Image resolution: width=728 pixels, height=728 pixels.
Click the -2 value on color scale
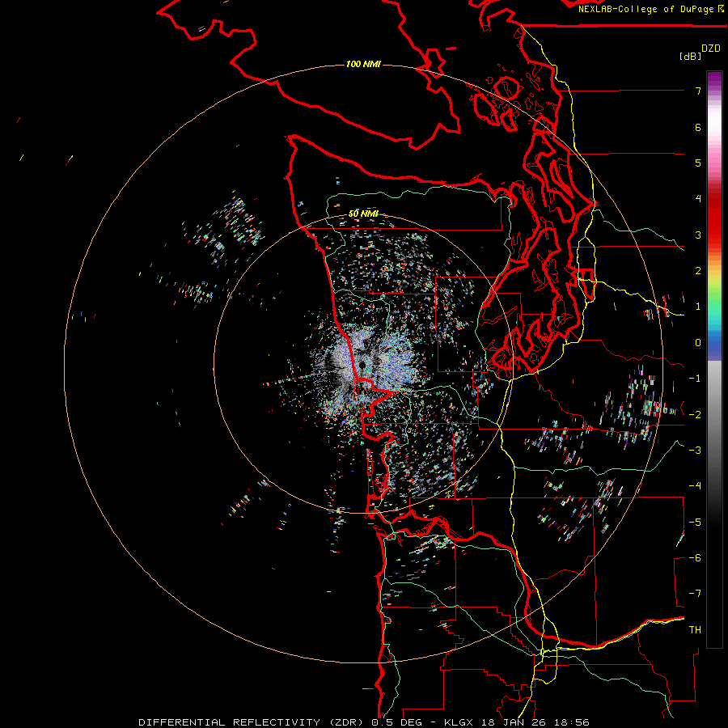(x=695, y=414)
